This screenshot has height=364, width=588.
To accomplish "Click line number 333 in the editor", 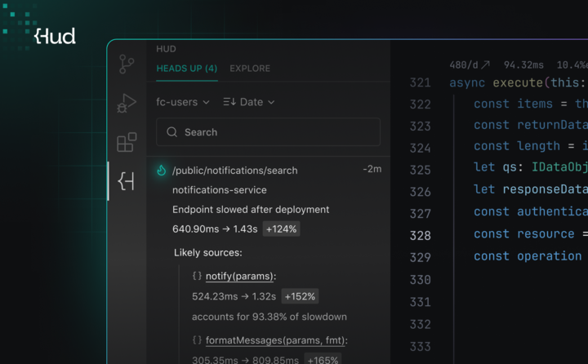I will point(420,346).
